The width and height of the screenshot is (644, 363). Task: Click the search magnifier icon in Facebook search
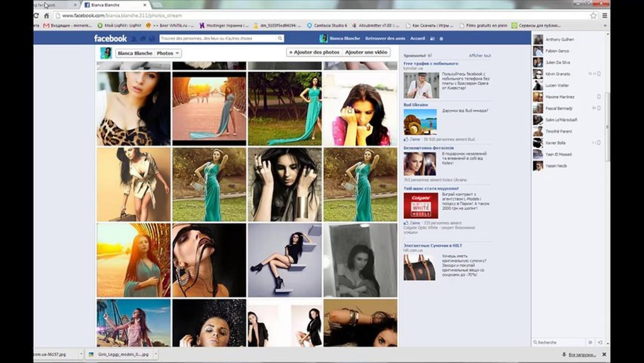click(280, 38)
